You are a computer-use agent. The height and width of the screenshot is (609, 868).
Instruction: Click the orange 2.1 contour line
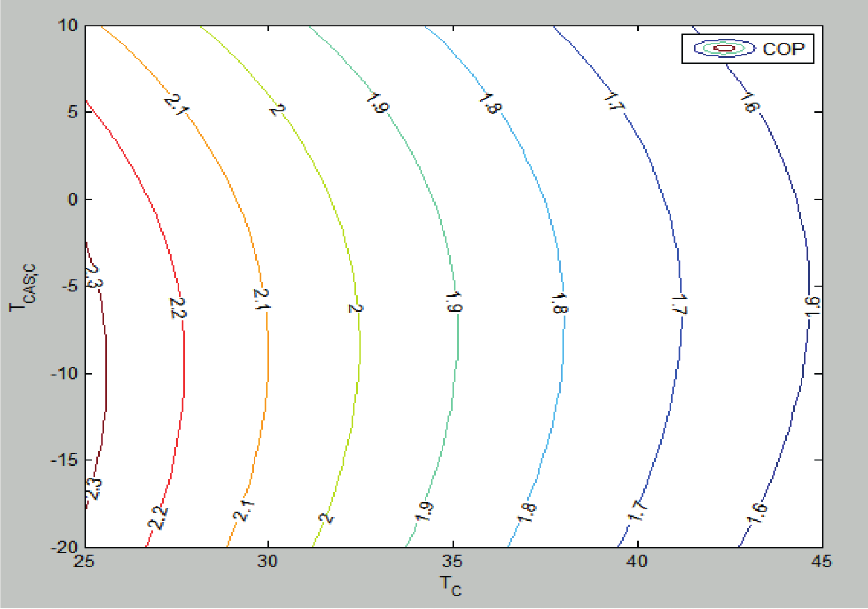coord(268,373)
